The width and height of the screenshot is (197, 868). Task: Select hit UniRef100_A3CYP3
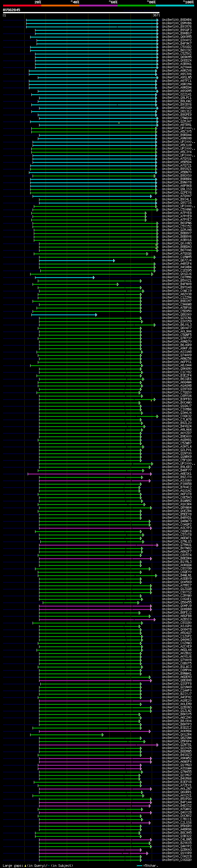click(176, 528)
